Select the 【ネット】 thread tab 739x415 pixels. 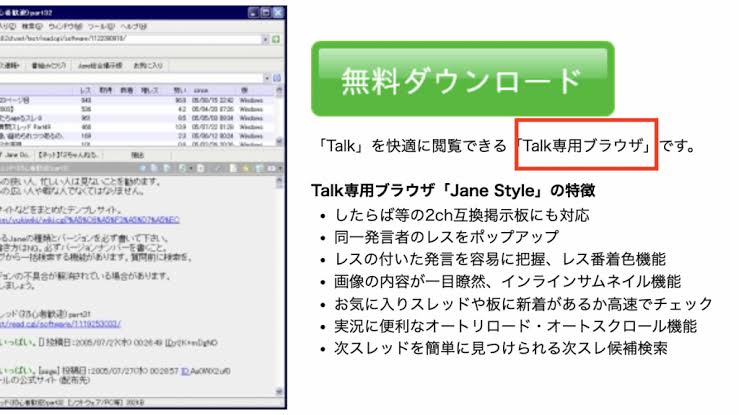[x=68, y=155]
